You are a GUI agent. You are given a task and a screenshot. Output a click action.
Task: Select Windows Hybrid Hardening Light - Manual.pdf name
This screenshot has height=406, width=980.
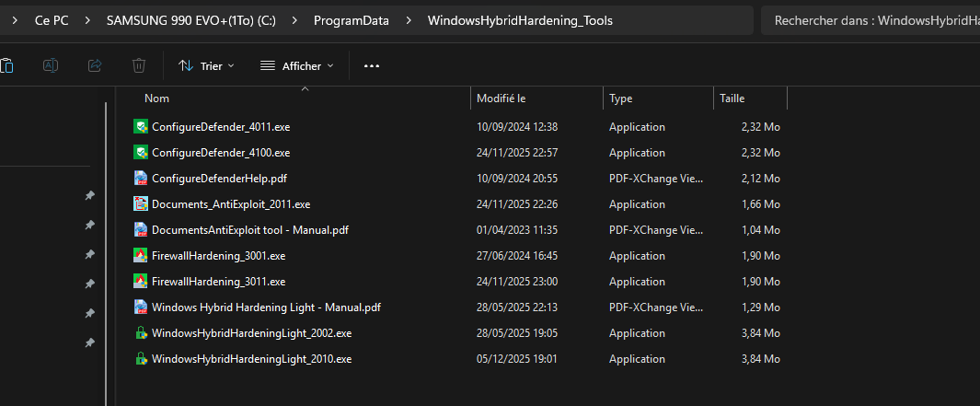266,307
